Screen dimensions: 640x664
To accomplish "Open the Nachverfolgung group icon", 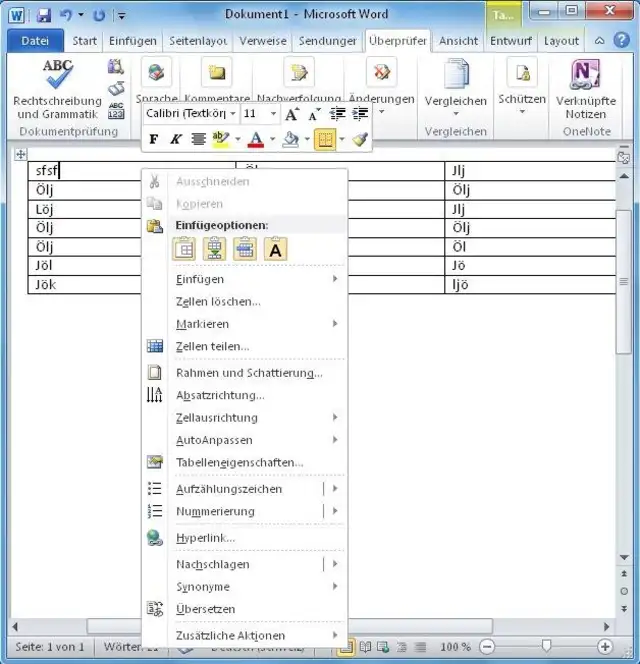I will click(x=299, y=72).
